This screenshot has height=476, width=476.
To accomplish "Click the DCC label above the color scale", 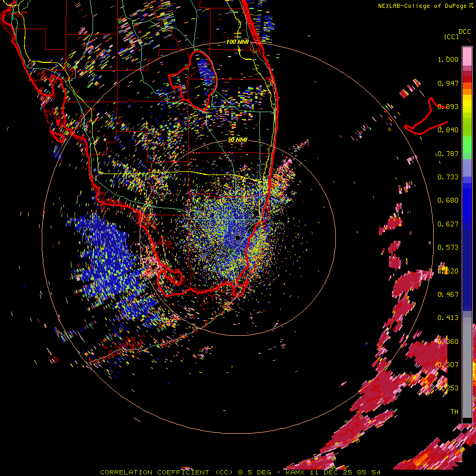I will pos(465,32).
